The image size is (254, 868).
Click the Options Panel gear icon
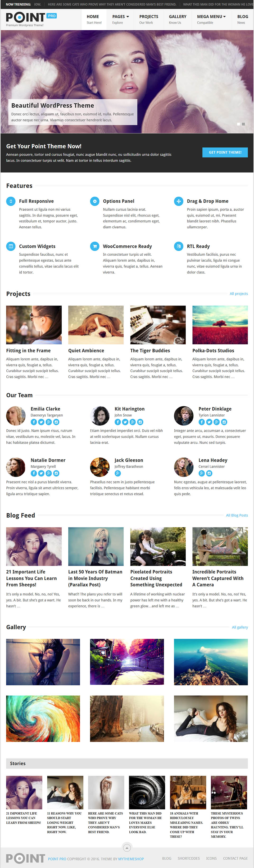pos(94,201)
